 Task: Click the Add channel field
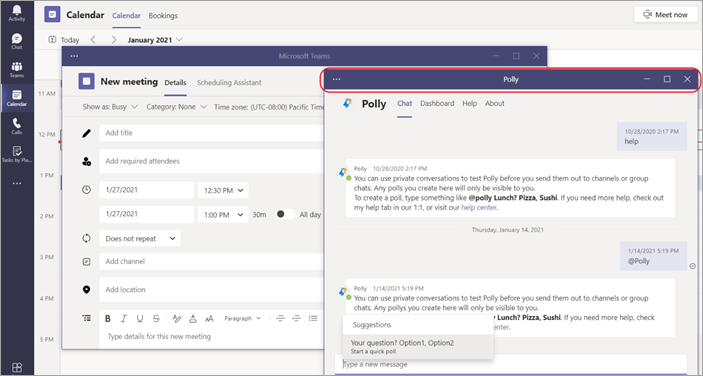[211, 261]
